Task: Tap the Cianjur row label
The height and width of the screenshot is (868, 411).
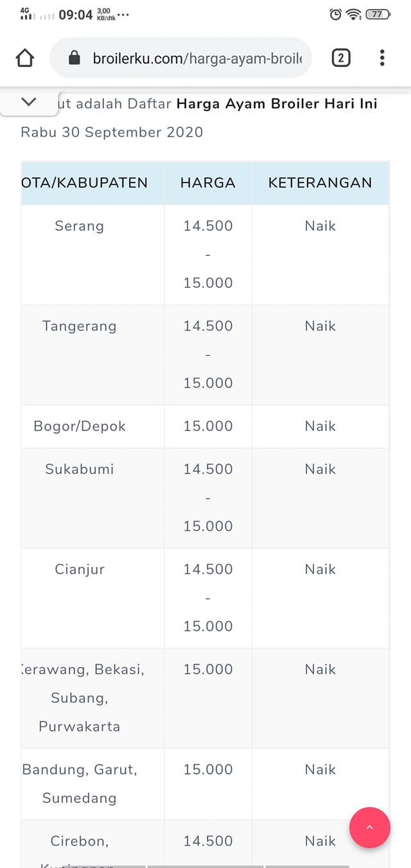Action: [80, 570]
